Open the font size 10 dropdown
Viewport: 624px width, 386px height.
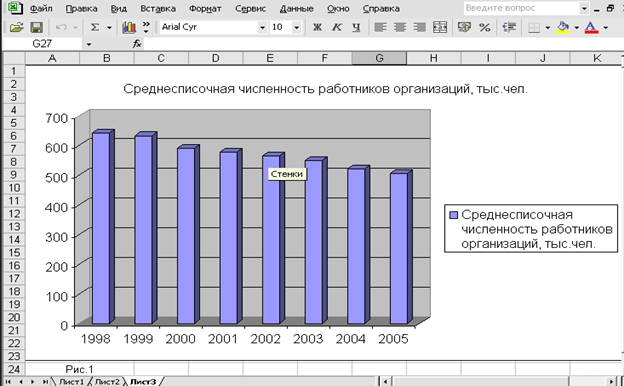point(296,27)
